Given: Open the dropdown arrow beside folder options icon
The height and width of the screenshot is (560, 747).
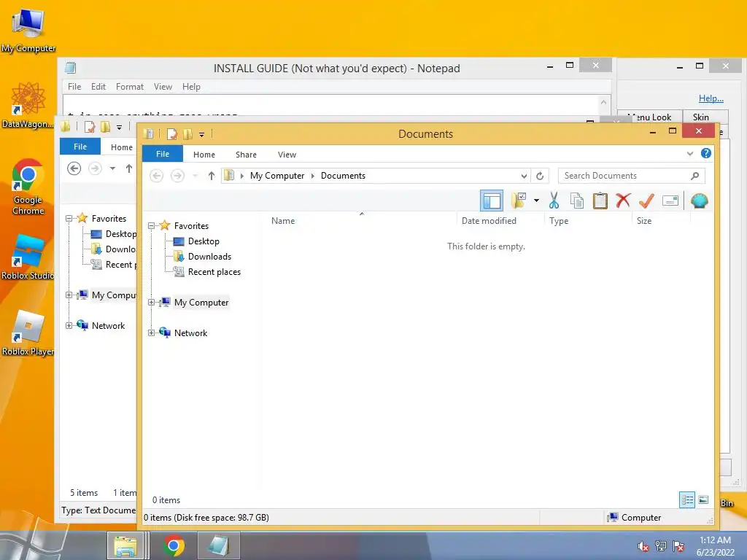Looking at the screenshot, I should (x=536, y=201).
